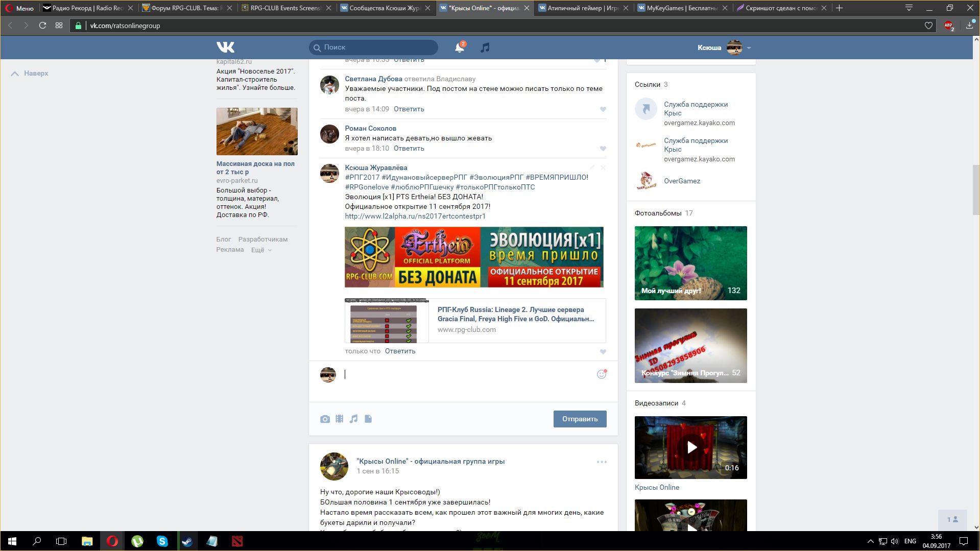Open Windows Start menu
The image size is (980, 551).
pos(12,541)
